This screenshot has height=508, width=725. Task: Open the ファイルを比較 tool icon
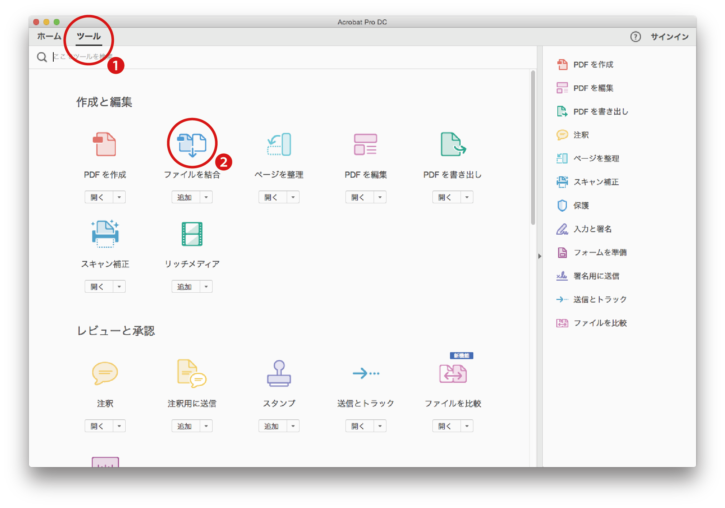(453, 374)
